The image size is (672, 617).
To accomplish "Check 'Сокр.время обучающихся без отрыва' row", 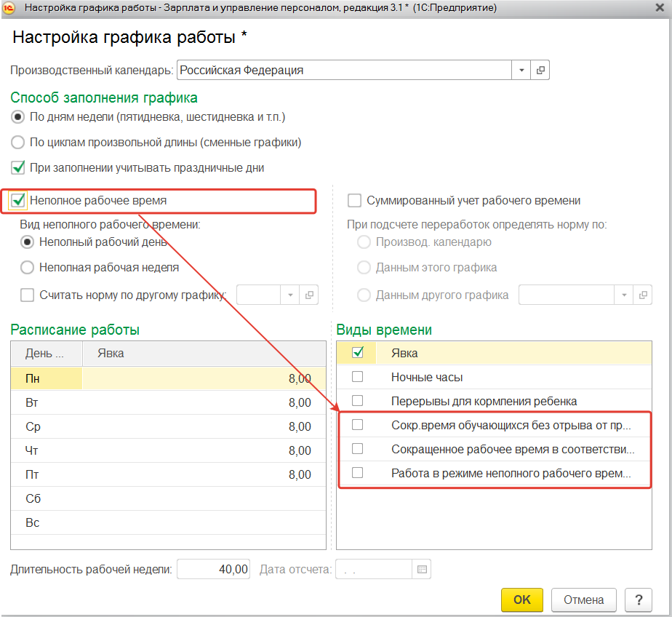I will pyautogui.click(x=357, y=425).
